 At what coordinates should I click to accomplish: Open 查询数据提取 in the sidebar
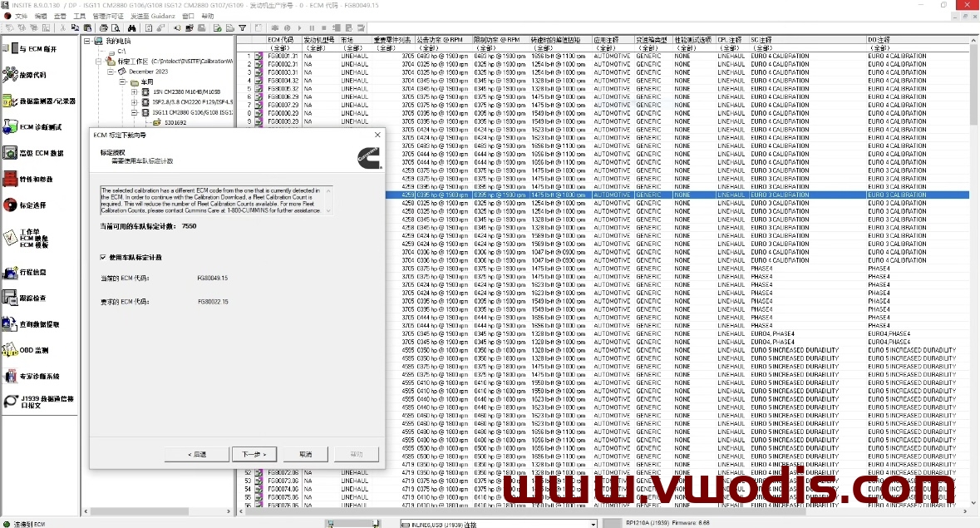[x=32, y=324]
